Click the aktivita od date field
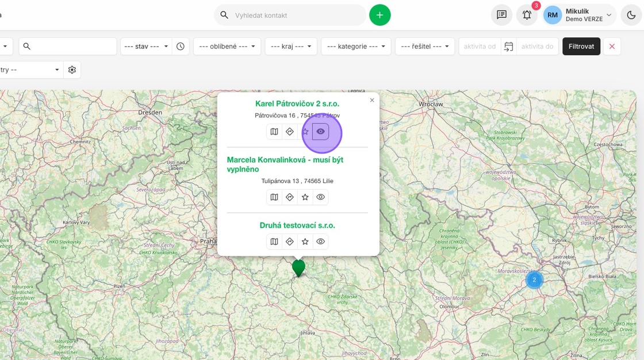The width and height of the screenshot is (644, 360). coord(480,47)
